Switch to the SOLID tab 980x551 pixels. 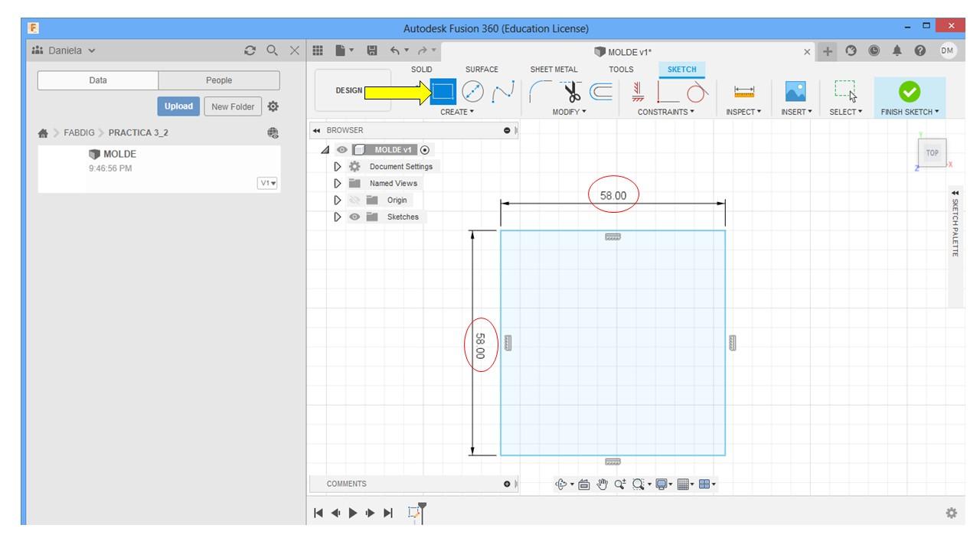pos(421,69)
